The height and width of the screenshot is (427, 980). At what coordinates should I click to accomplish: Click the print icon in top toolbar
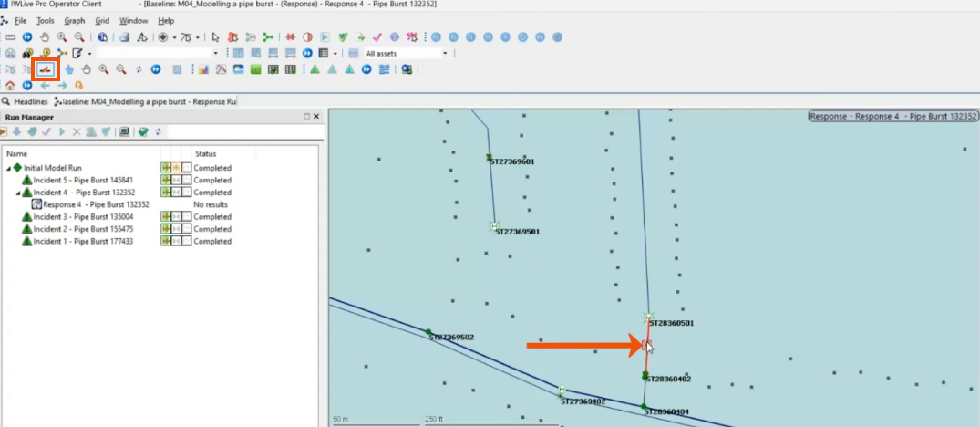(x=124, y=36)
